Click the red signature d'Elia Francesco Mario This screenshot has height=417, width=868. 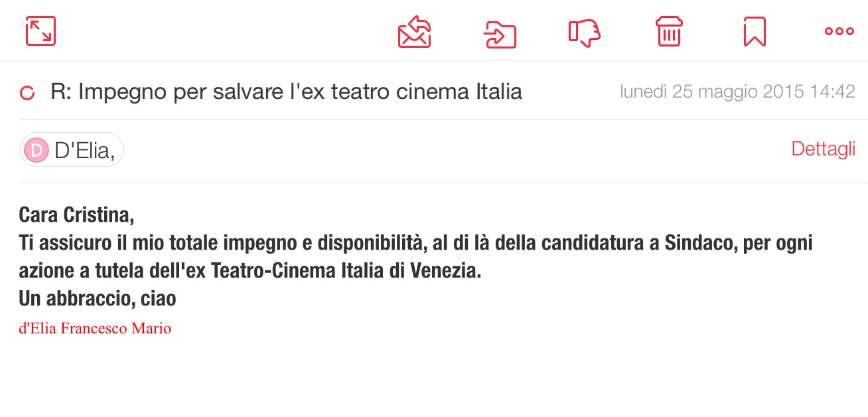[95, 328]
